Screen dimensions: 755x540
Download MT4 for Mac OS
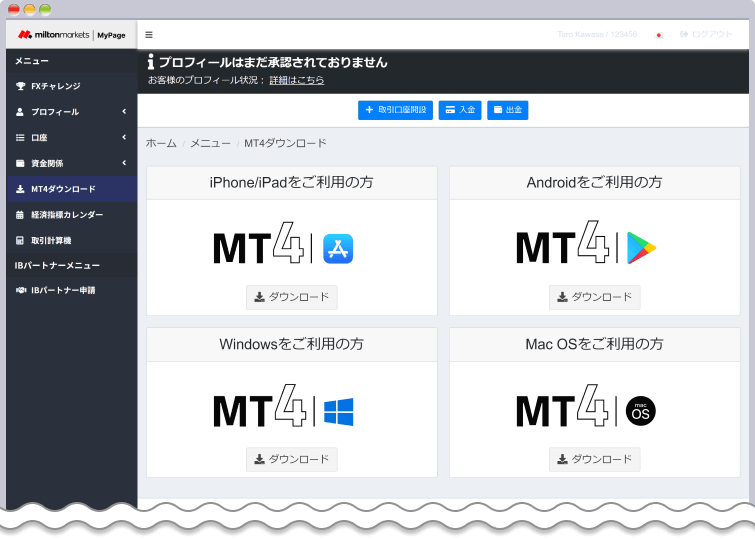pos(595,459)
